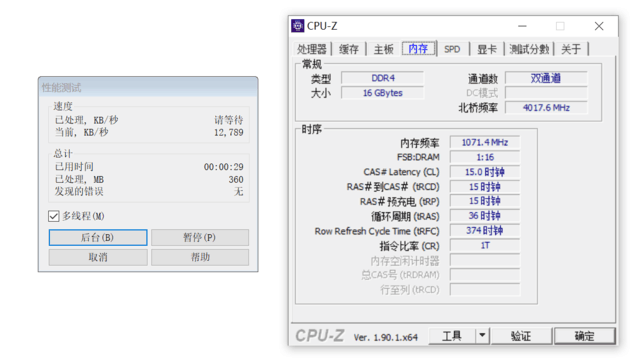The width and height of the screenshot is (640, 361).
Task: Click the tRCD 15 时钟 value
Action: [x=485, y=187]
